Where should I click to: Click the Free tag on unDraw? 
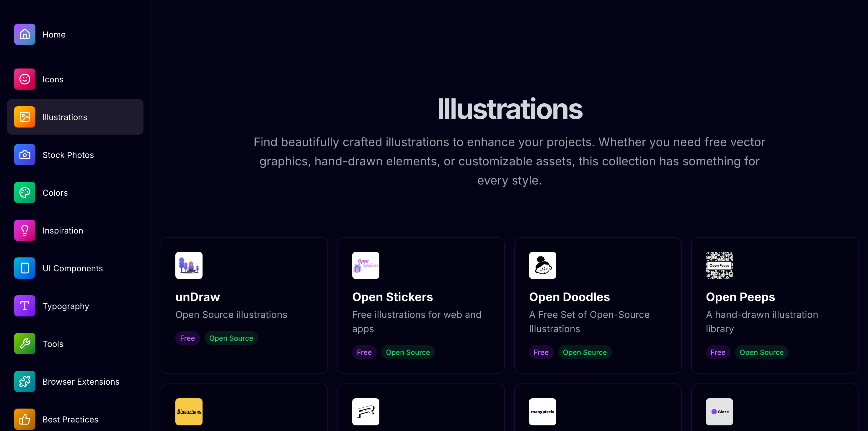187,338
